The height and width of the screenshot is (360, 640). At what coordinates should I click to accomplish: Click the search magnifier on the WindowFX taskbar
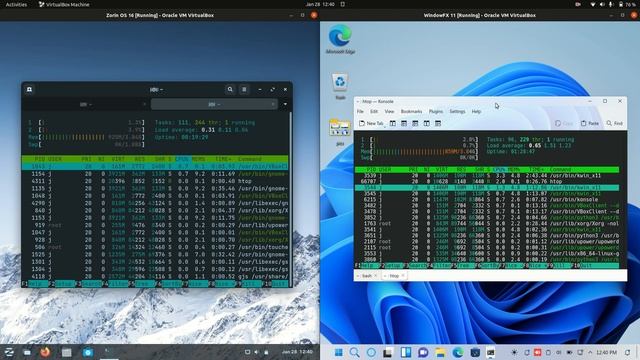pos(355,352)
